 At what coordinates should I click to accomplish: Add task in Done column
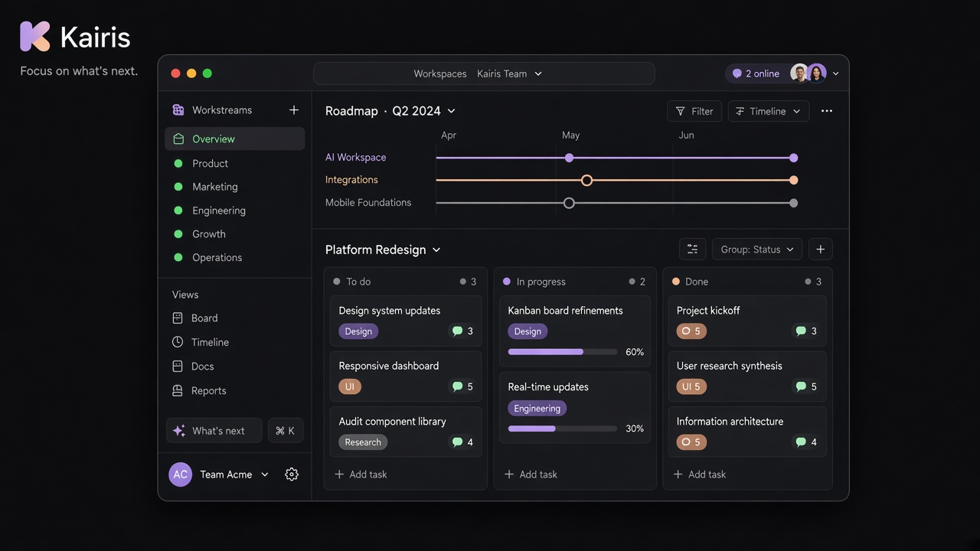pyautogui.click(x=700, y=474)
